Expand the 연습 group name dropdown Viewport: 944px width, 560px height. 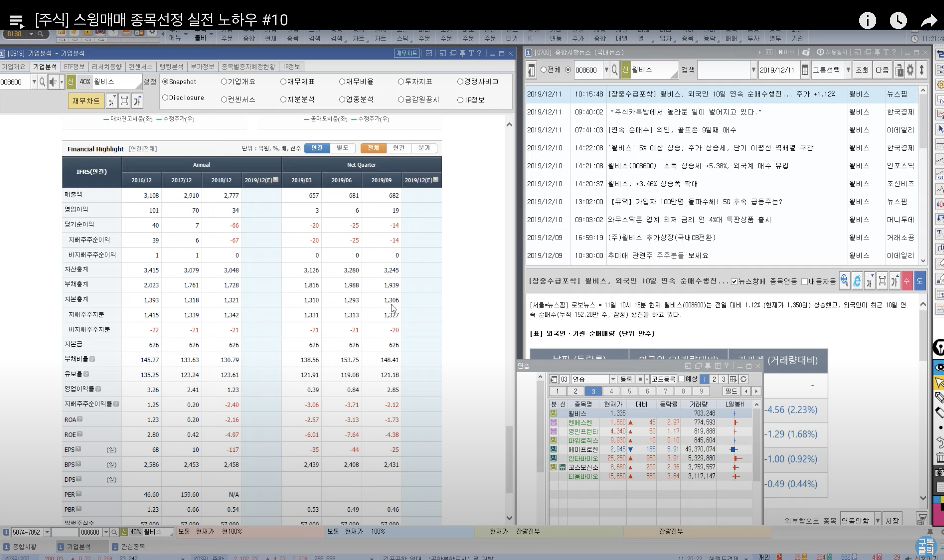point(613,379)
